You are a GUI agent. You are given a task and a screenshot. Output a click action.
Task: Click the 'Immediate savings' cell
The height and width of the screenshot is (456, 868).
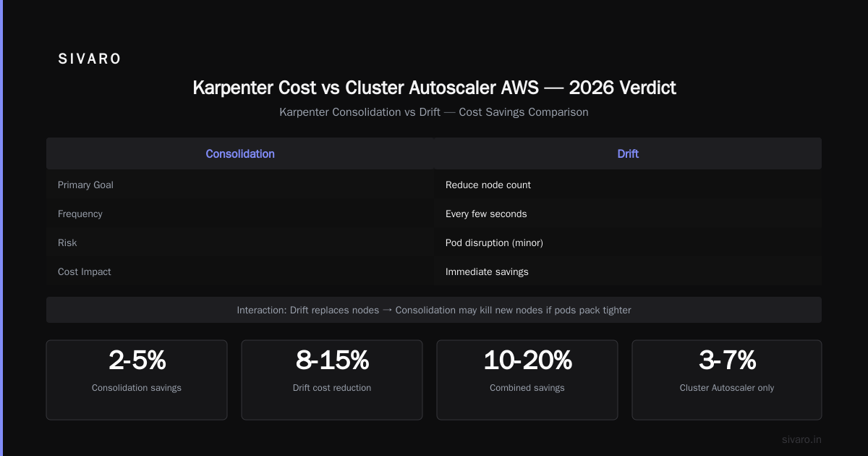[x=487, y=271]
